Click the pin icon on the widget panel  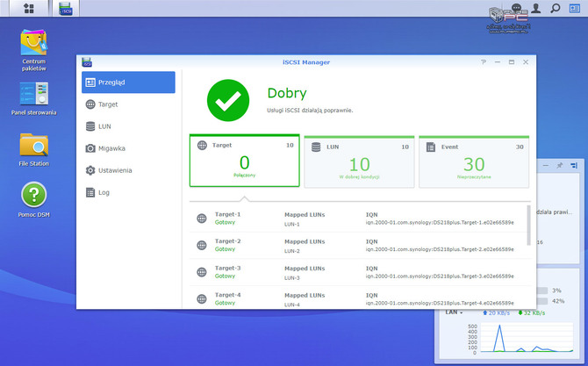560,165
